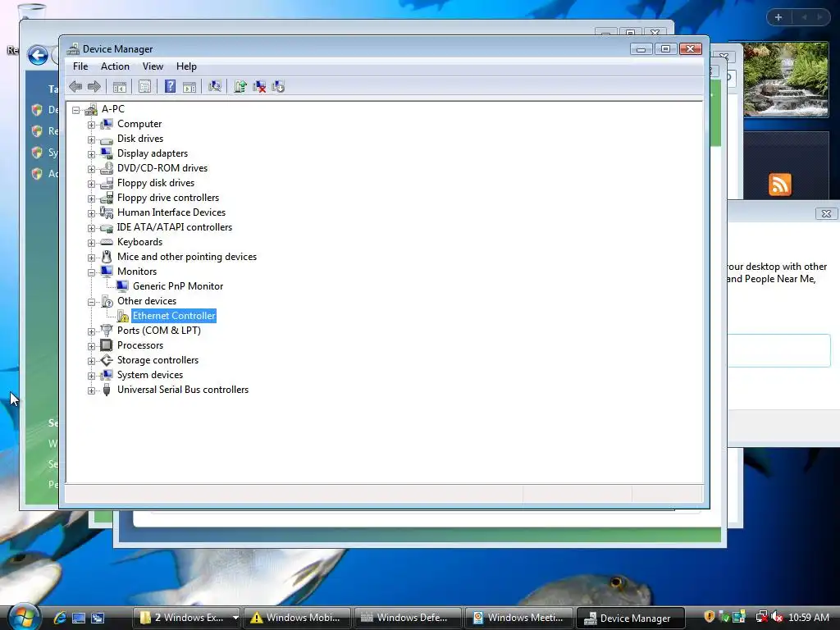840x630 pixels.
Task: Select the Display adapters label
Action: 153,153
